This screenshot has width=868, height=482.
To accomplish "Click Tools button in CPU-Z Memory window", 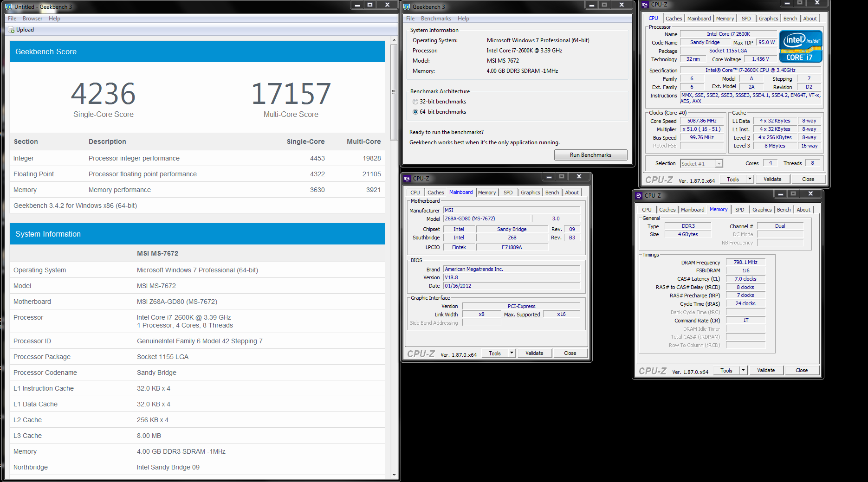I will click(726, 370).
